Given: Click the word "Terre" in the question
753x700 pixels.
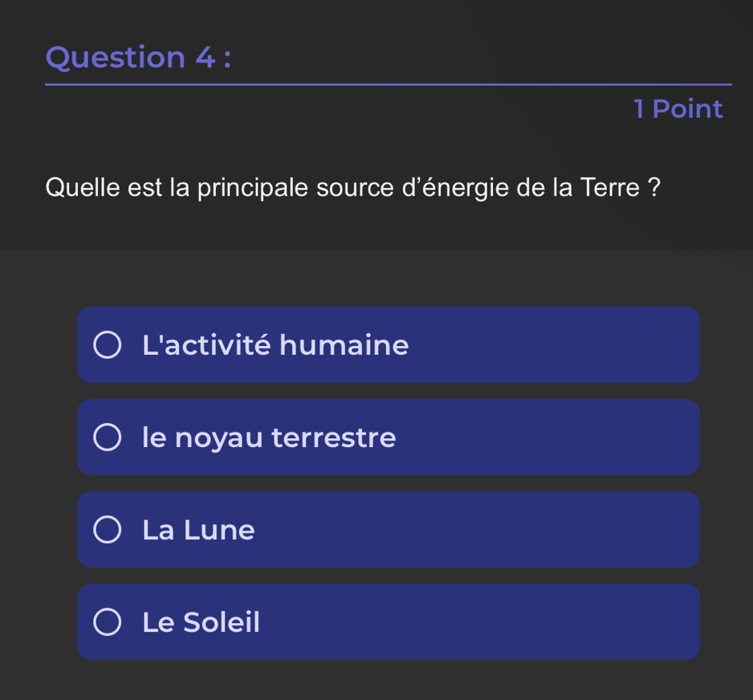Looking at the screenshot, I should [610, 188].
